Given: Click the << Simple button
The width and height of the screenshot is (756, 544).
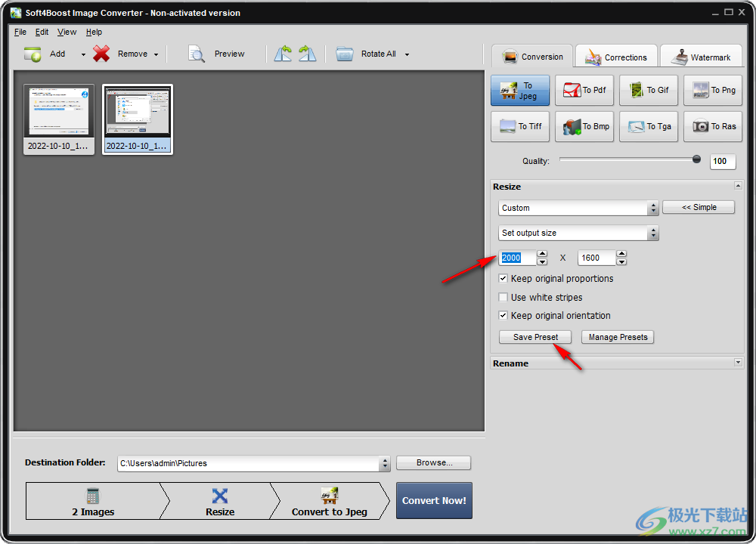Looking at the screenshot, I should 699,207.
